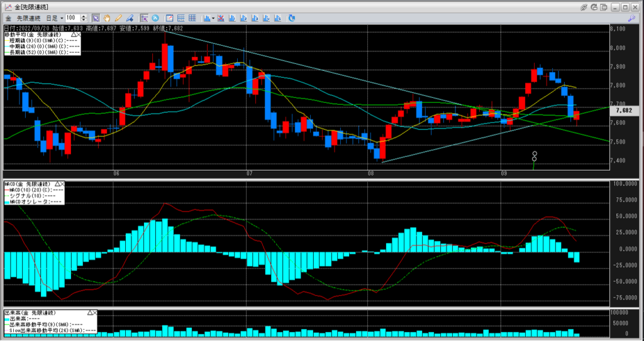Collapse the MACD legend with triangle

point(57,183)
